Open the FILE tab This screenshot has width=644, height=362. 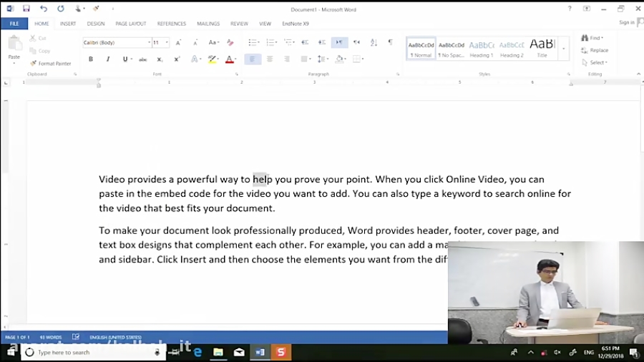[x=14, y=24]
